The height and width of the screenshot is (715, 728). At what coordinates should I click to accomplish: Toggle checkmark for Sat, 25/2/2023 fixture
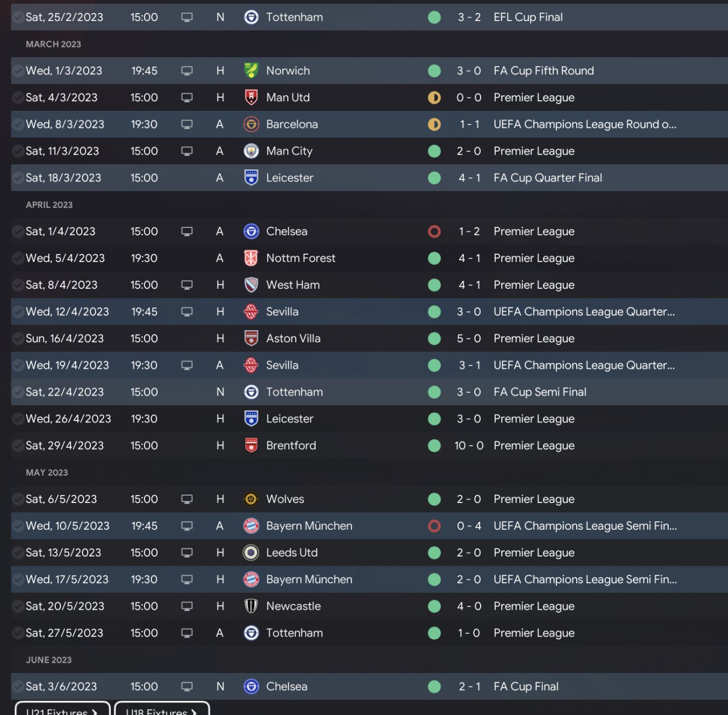point(18,17)
